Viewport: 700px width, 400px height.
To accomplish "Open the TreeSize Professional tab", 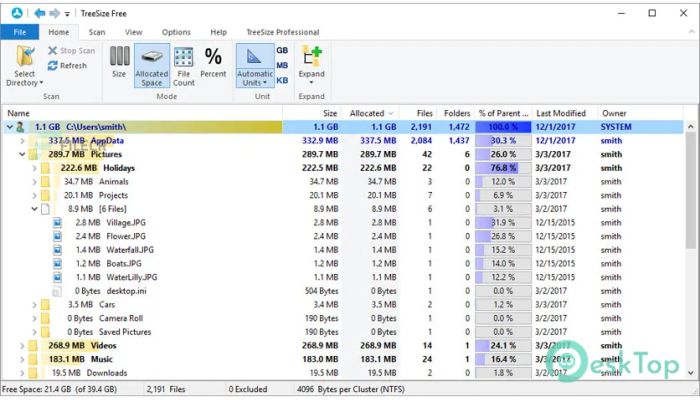I will [283, 32].
